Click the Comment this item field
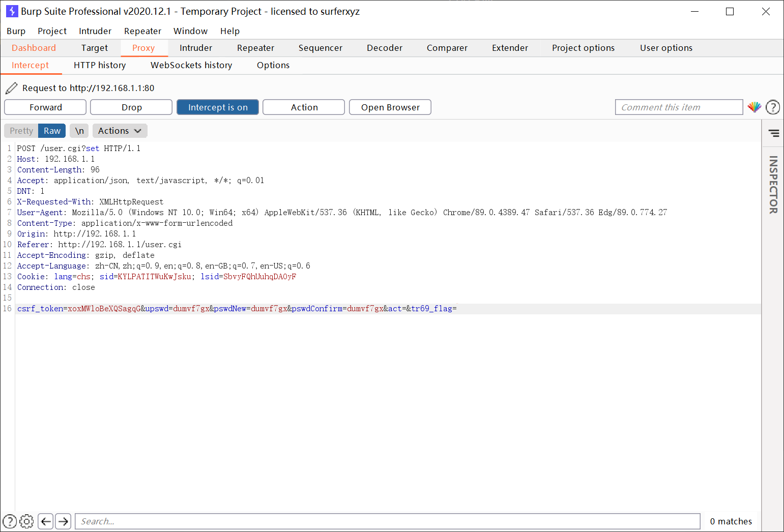The height and width of the screenshot is (532, 784). (x=679, y=107)
